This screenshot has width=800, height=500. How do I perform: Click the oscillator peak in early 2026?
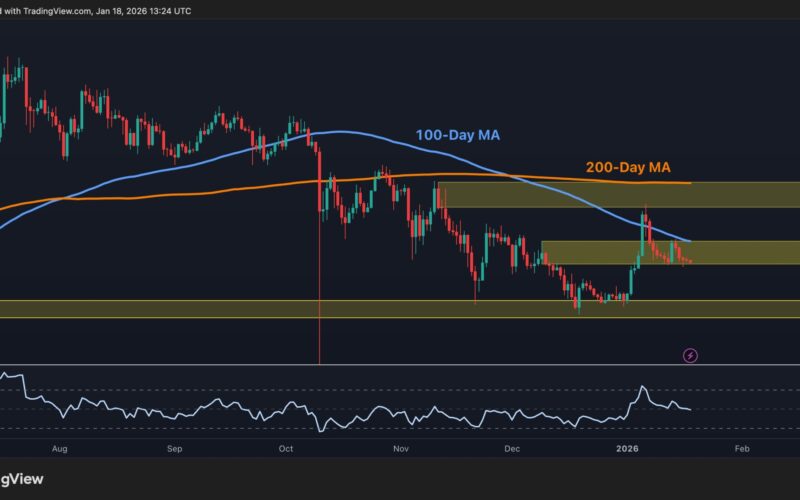click(x=643, y=388)
